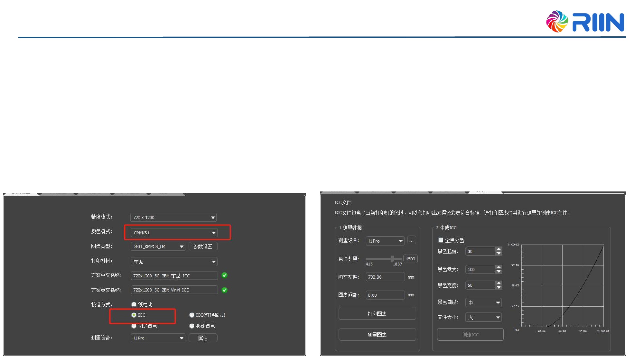
Task: Click the RIIN logo icon
Action: [x=557, y=22]
